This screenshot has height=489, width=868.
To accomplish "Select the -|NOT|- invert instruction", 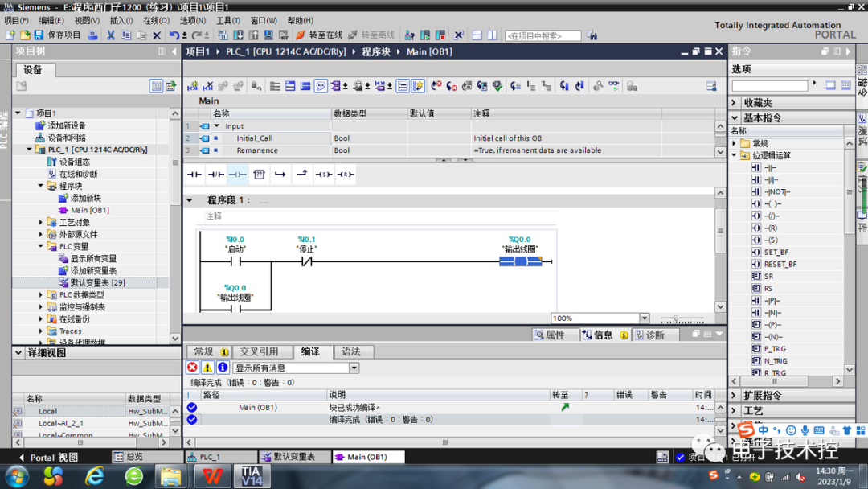I will click(x=776, y=191).
